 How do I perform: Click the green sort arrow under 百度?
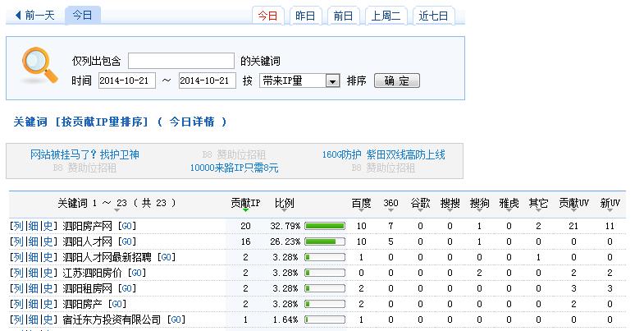[x=361, y=212]
